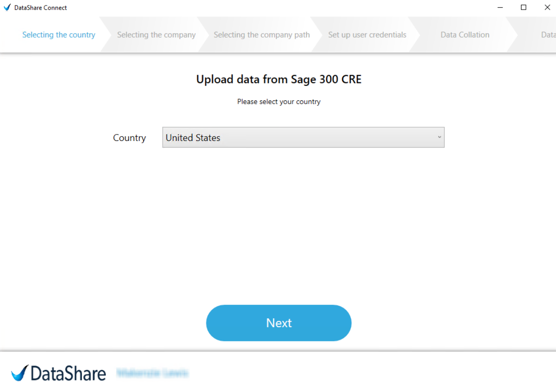Maximize the DataShare Connect window
This screenshot has width=556, height=392.
click(523, 7)
